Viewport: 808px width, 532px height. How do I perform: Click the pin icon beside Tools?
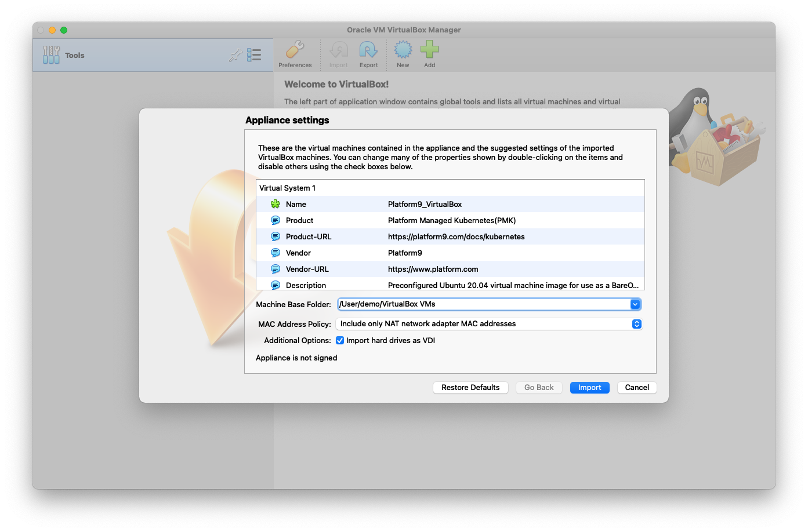[x=235, y=56]
